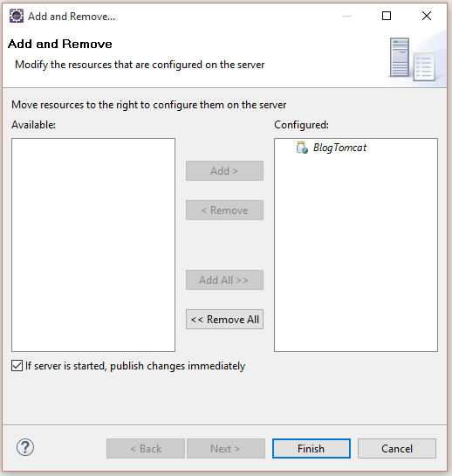
Task: Click the publish changes immediately label
Action: coord(135,366)
